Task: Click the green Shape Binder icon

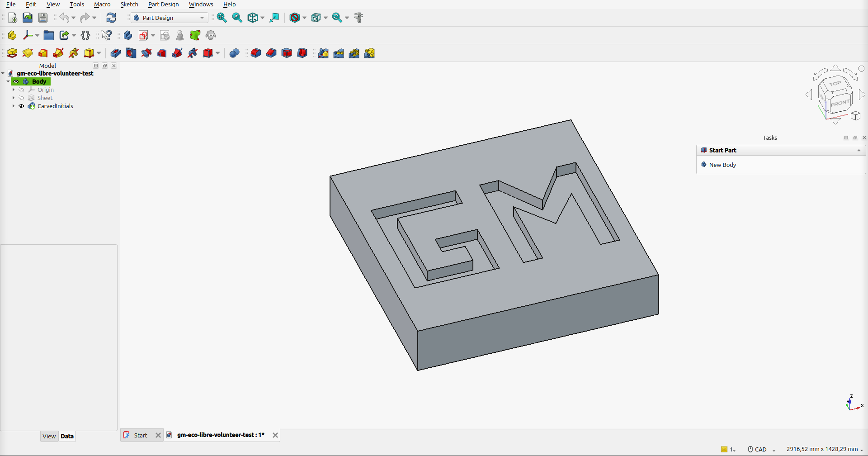Action: pos(195,35)
